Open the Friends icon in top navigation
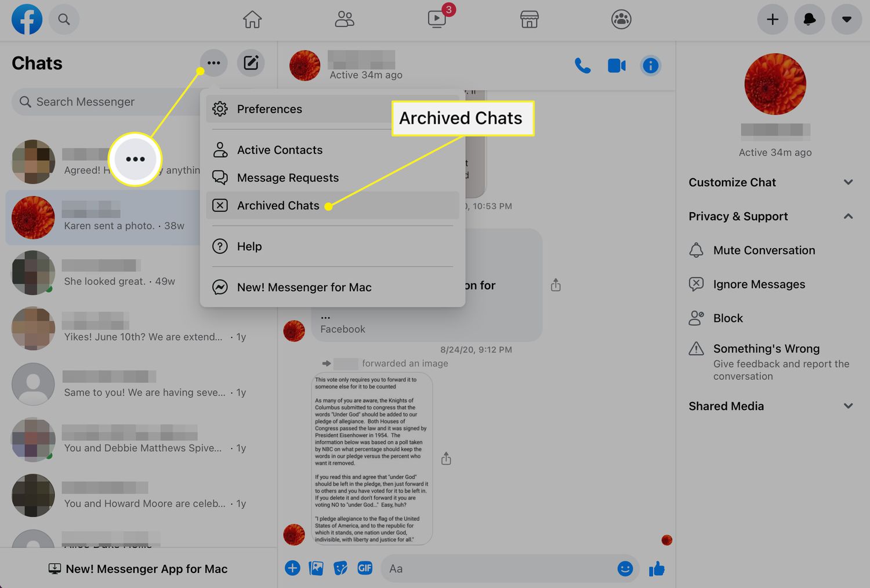The image size is (870, 588). [345, 19]
